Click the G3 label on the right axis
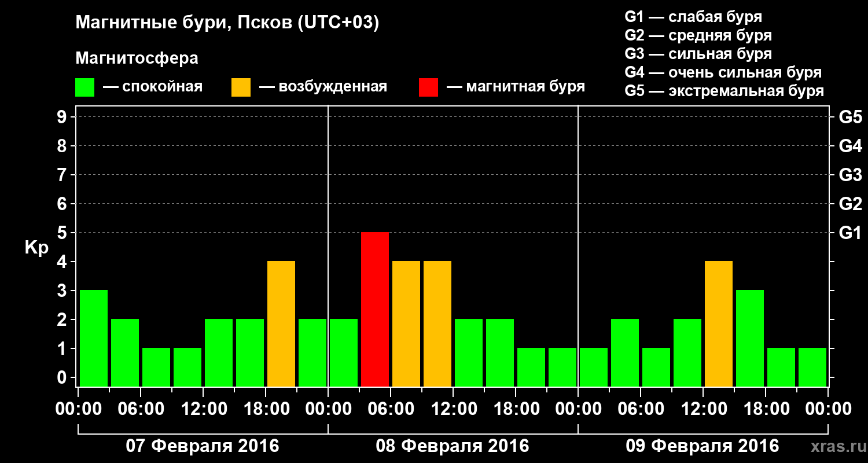Screen dimensions: 868x463 [850, 175]
